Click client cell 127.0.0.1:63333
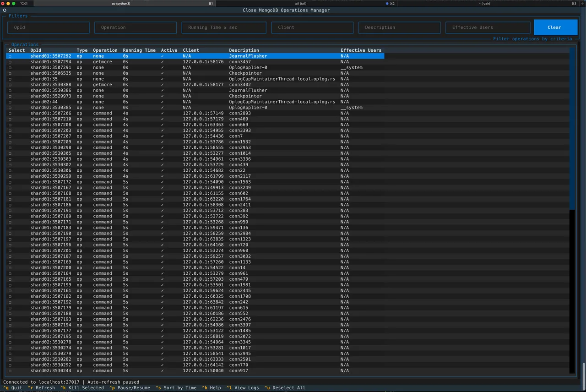586x392 pixels. pos(203,359)
